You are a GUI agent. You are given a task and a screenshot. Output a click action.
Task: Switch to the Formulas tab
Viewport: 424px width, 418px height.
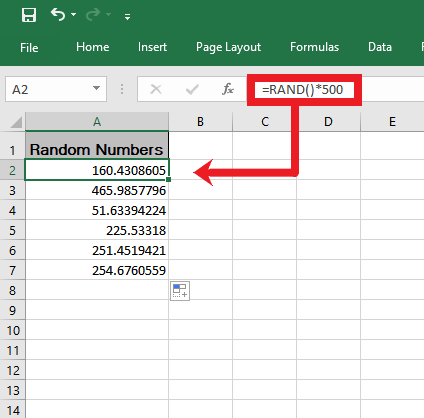click(314, 47)
